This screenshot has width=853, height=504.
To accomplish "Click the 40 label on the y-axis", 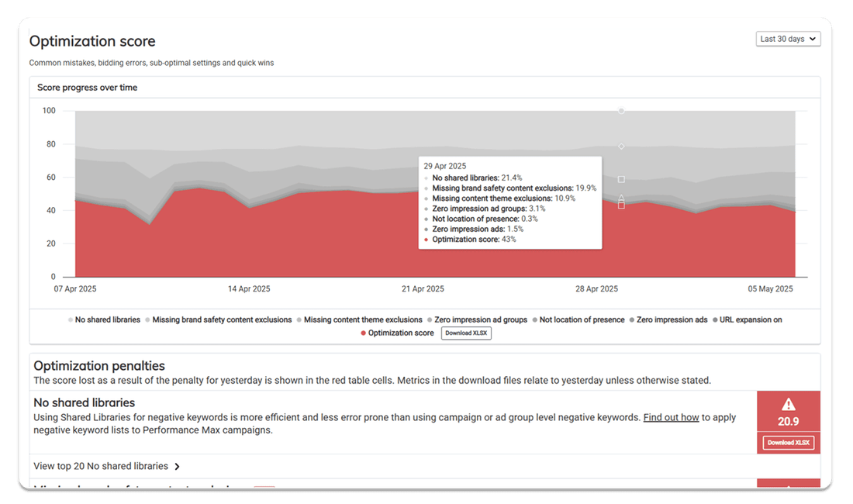I will tap(51, 210).
